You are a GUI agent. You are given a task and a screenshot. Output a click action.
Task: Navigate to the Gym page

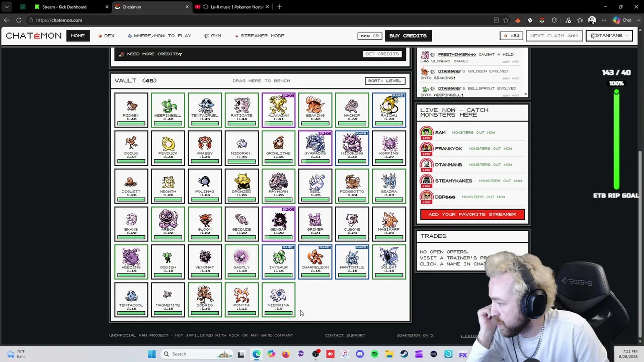pyautogui.click(x=213, y=36)
